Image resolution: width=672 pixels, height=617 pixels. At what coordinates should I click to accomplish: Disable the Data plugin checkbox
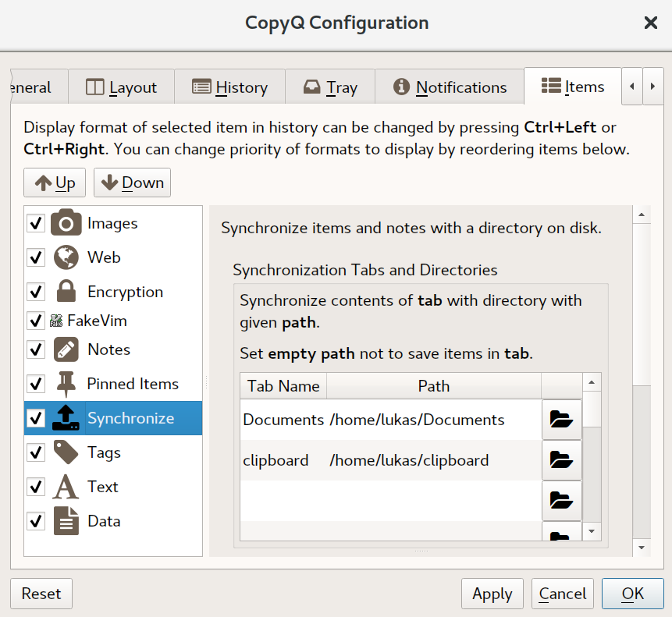click(36, 521)
